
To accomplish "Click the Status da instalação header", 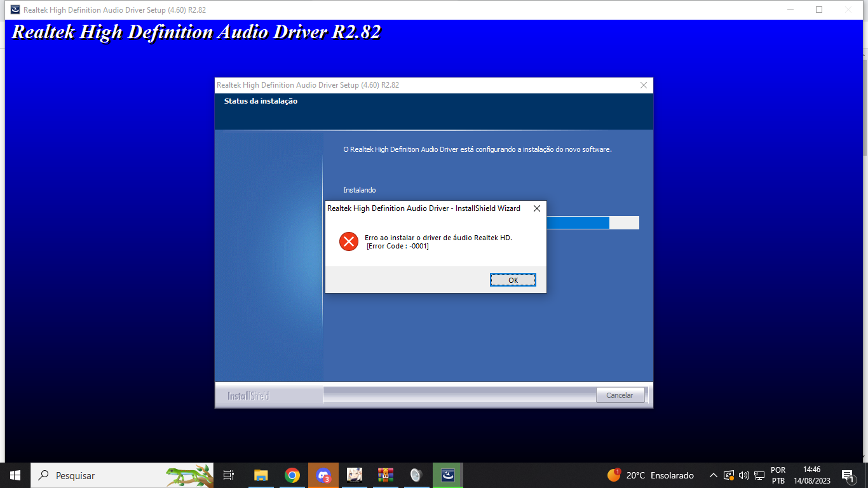I will pos(261,101).
